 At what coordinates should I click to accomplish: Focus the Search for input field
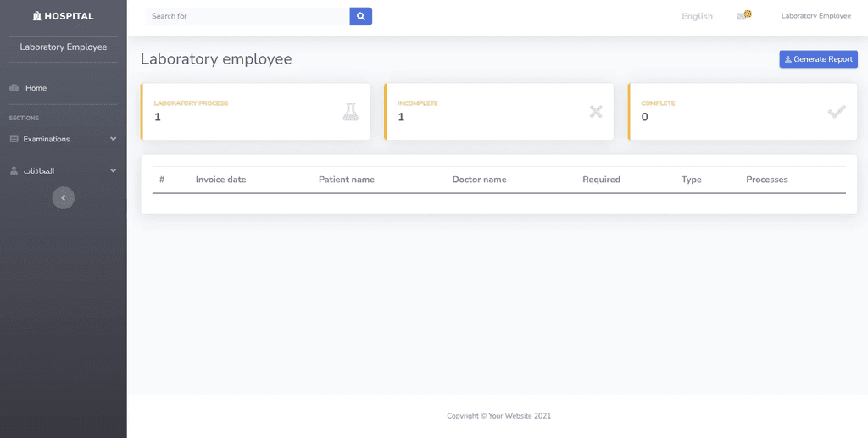[x=247, y=17]
